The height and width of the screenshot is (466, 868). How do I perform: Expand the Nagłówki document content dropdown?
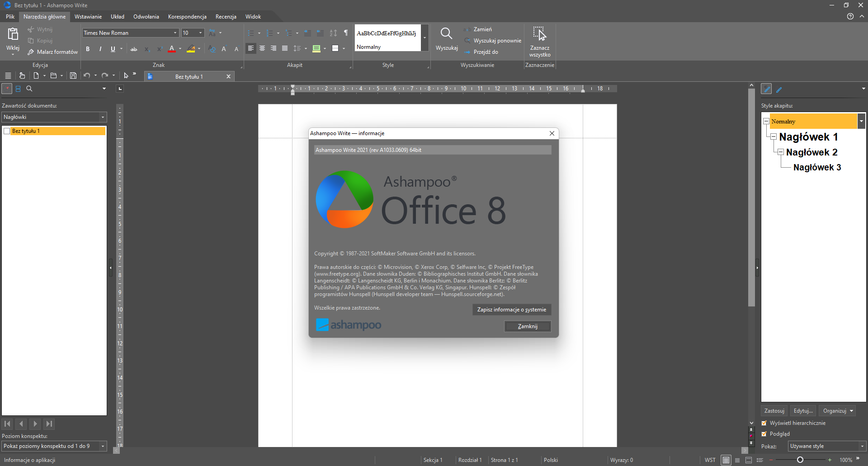point(103,117)
